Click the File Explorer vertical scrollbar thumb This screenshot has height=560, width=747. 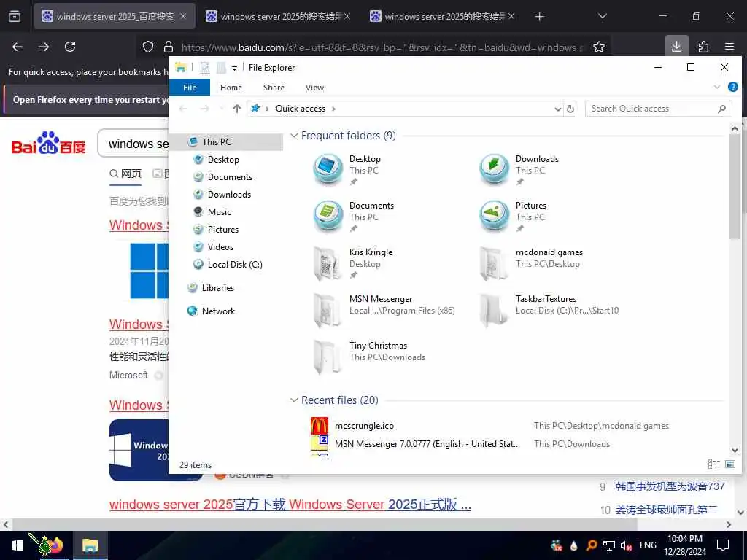click(734, 187)
